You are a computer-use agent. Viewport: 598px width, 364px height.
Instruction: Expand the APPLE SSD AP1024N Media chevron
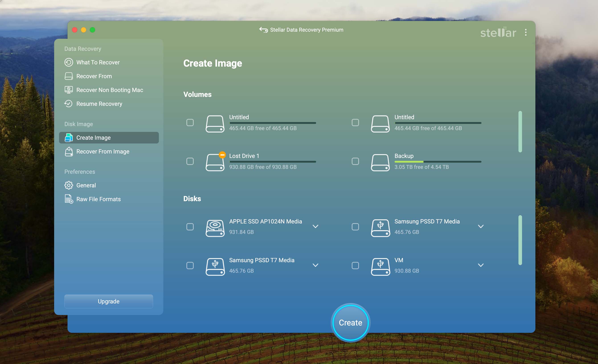315,226
